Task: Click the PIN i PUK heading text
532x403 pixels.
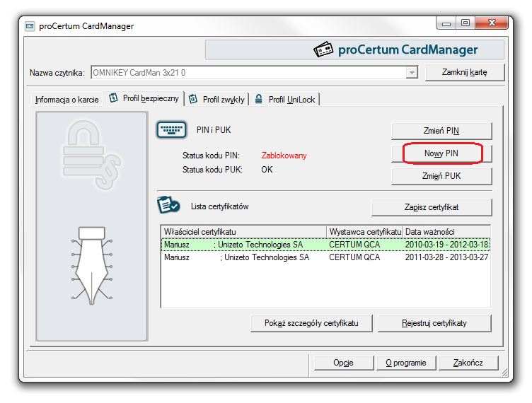Action: click(x=214, y=130)
